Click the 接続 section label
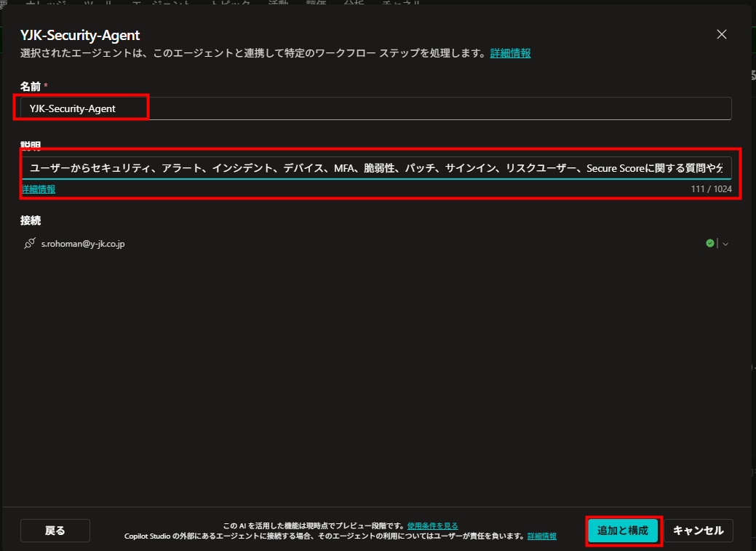This screenshot has height=551, width=756. coord(31,221)
